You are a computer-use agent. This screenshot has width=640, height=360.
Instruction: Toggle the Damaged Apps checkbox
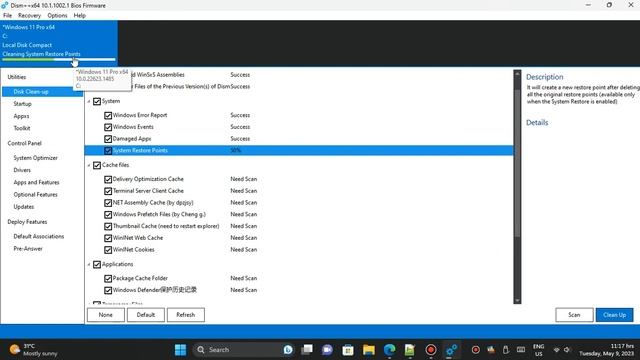pos(108,139)
